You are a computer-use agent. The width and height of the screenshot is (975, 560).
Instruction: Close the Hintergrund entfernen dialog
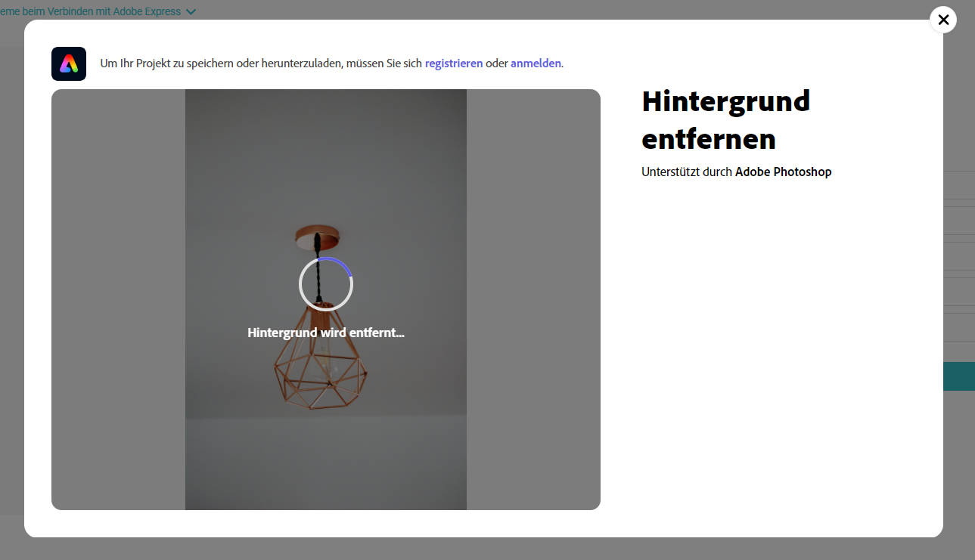click(942, 20)
